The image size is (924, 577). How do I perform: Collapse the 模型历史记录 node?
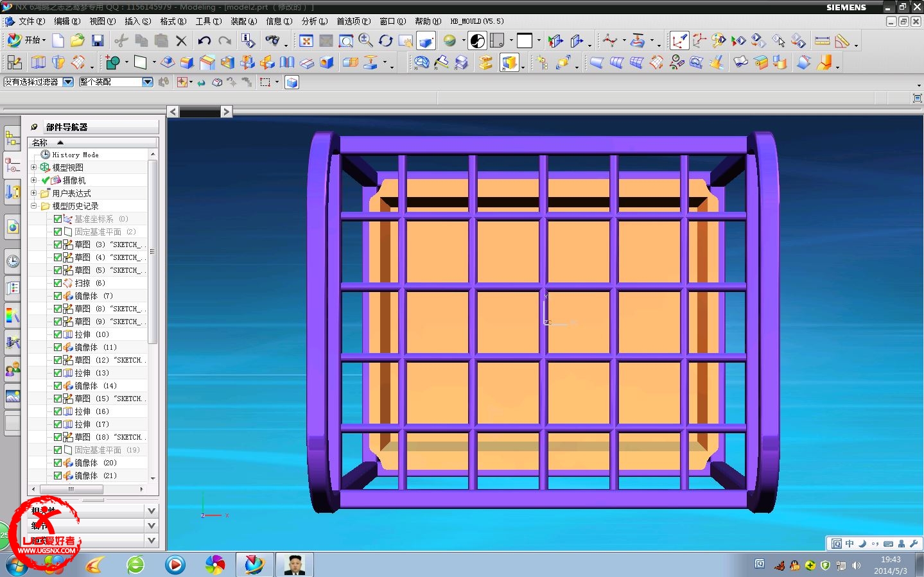(34, 205)
